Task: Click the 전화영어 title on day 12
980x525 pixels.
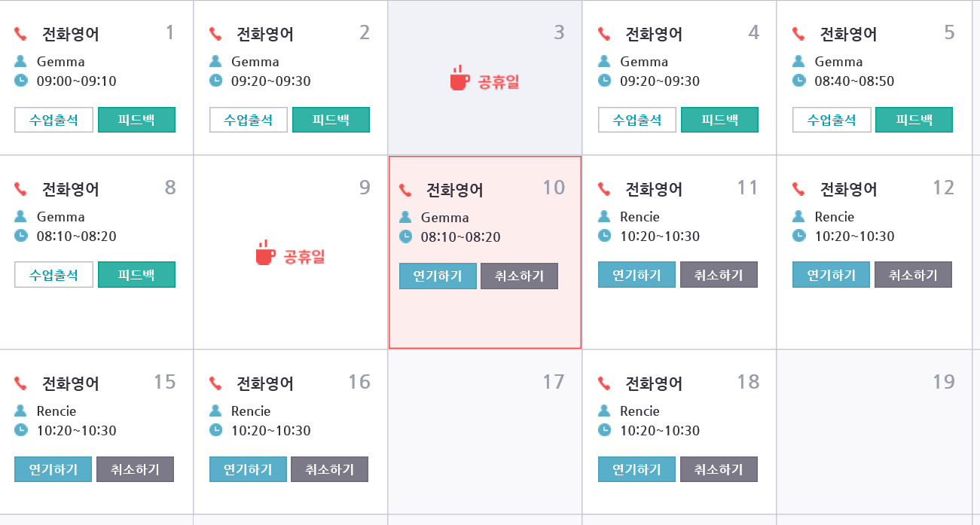Action: click(848, 189)
